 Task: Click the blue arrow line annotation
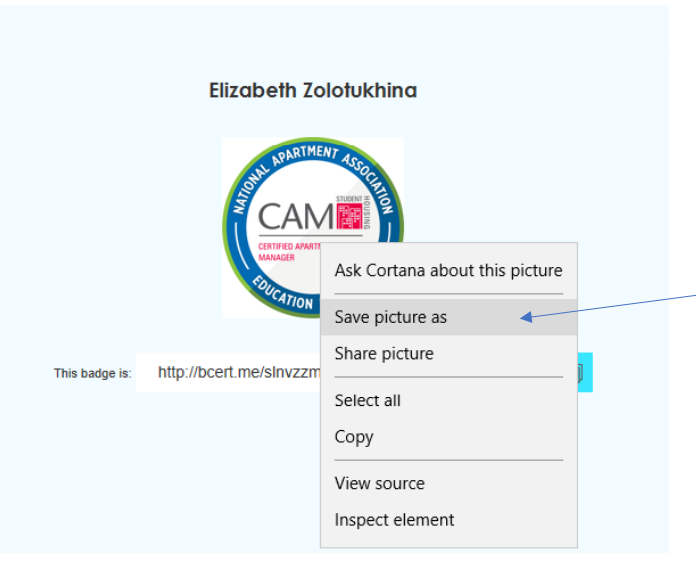[614, 306]
